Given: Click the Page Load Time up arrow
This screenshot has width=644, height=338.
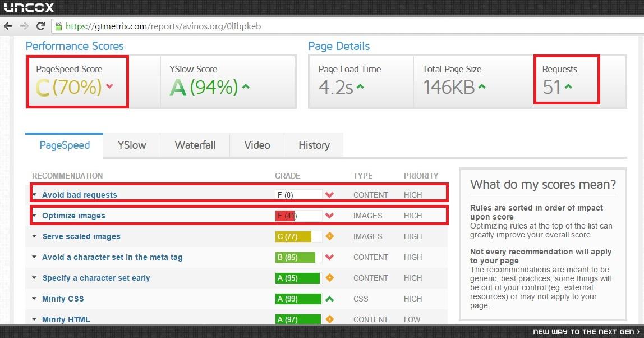Looking at the screenshot, I should (x=360, y=86).
